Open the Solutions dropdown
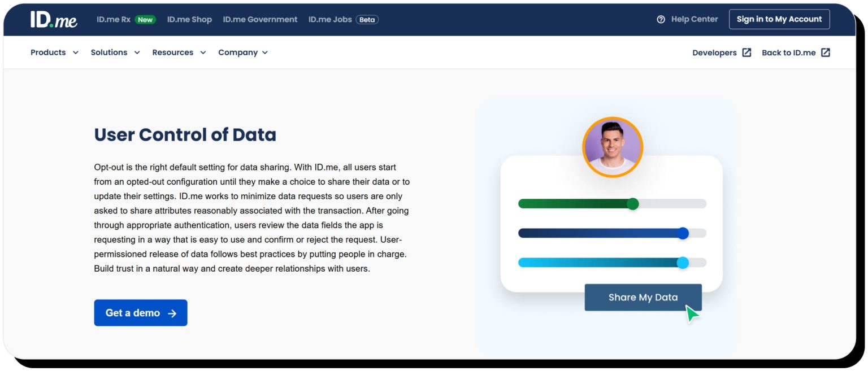868x371 pixels. (110, 52)
